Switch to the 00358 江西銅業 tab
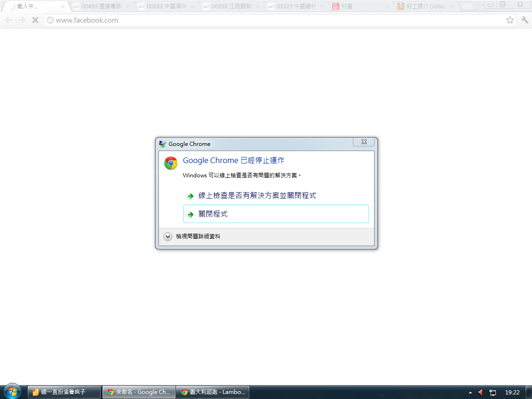The height and width of the screenshot is (399, 532). coord(231,6)
